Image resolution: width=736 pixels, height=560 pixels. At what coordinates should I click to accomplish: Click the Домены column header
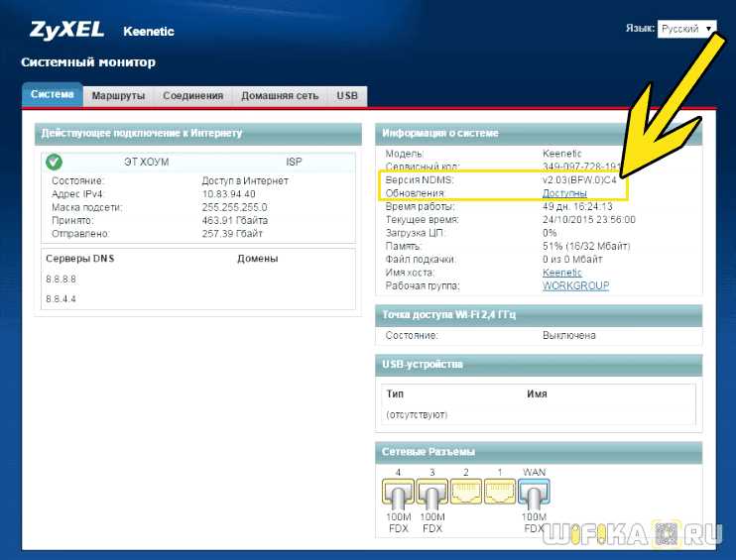coord(257,259)
